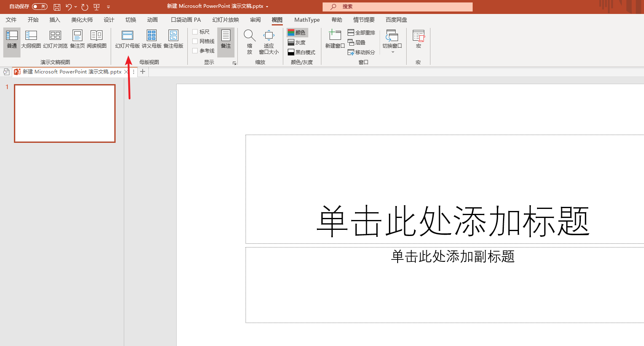This screenshot has width=644, height=346.
Task: Open the Review tab (审阅)
Action: click(255, 20)
